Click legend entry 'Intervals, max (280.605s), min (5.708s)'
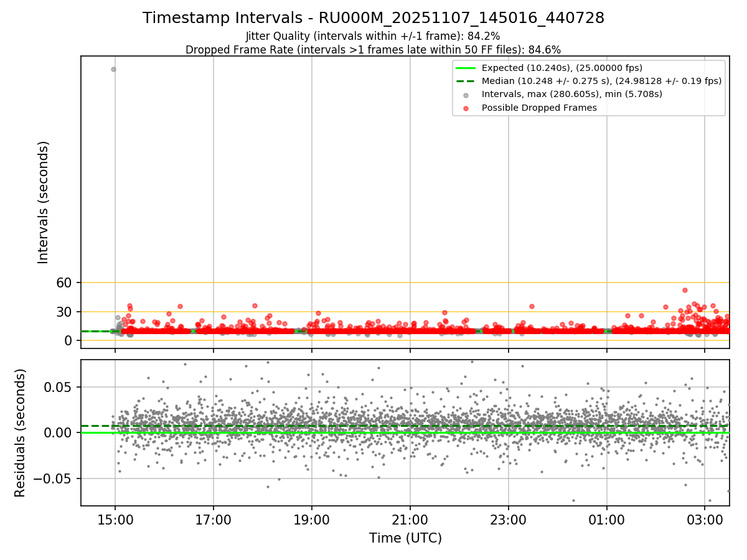Image resolution: width=747 pixels, height=560 pixels. pyautogui.click(x=572, y=94)
